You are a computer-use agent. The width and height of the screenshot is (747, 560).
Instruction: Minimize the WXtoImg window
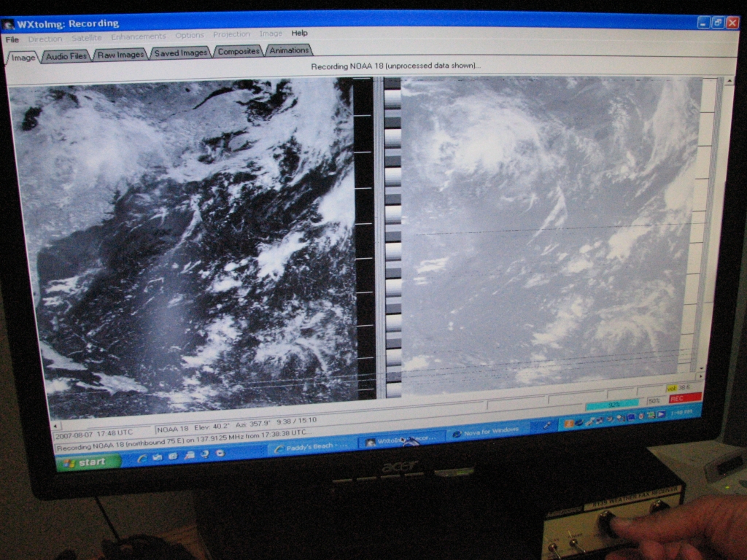(704, 23)
